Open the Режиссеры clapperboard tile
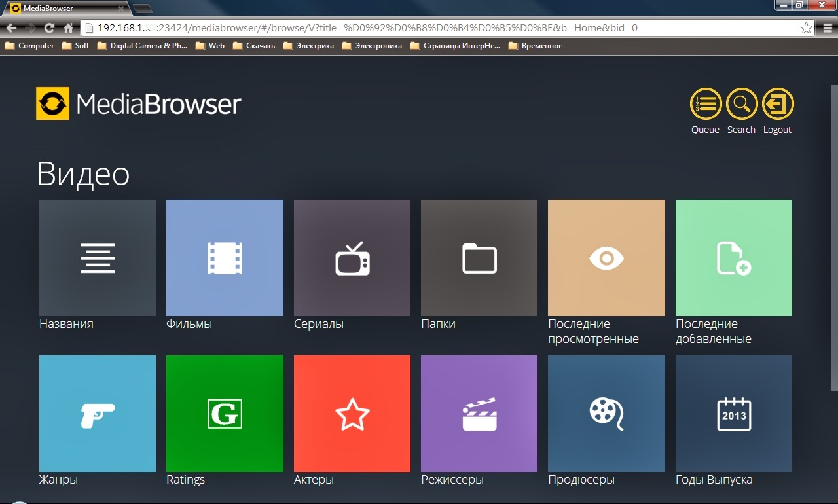 coord(479,414)
